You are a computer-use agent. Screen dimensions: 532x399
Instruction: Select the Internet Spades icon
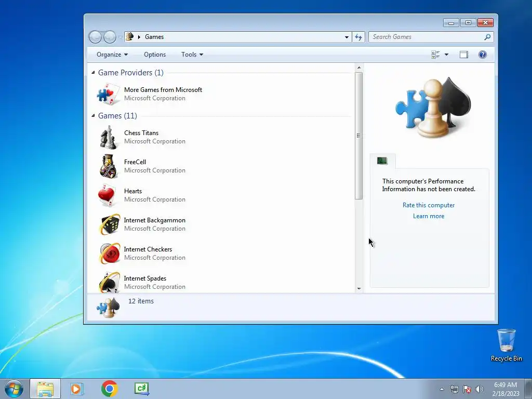(x=110, y=282)
